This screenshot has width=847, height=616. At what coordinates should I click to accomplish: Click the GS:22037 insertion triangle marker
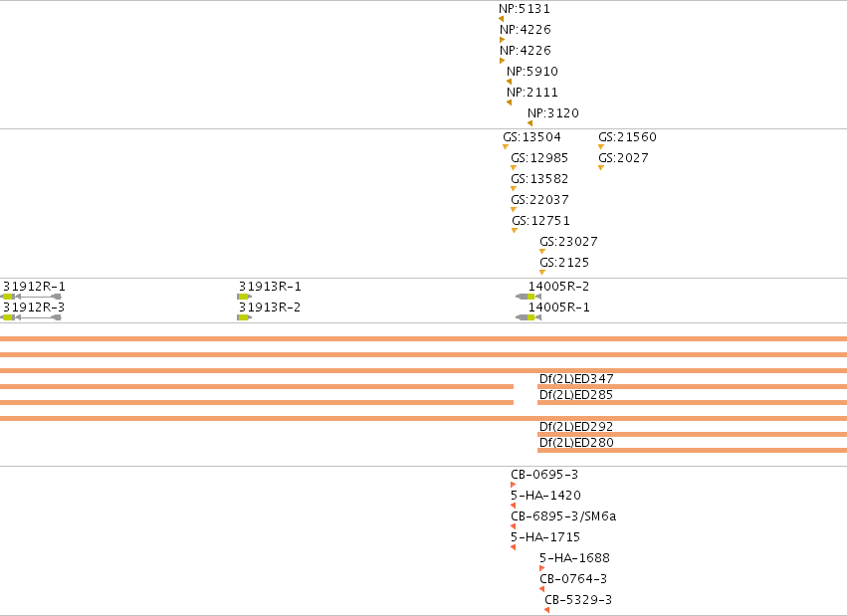click(514, 209)
